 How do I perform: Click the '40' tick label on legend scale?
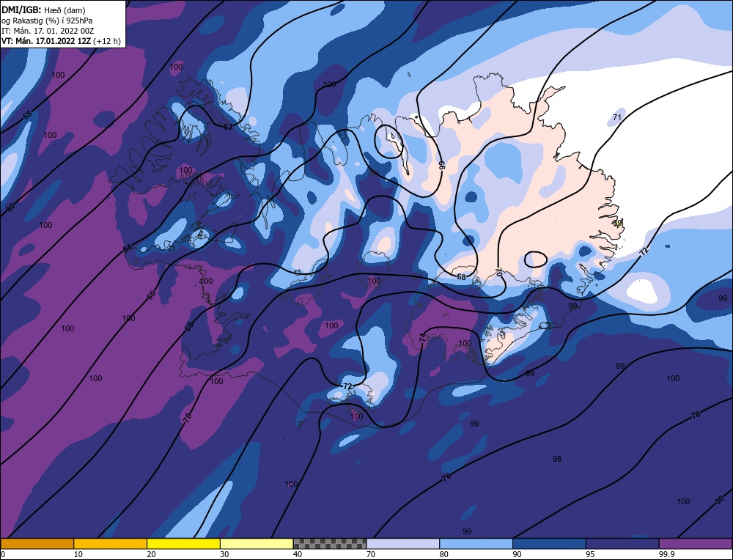298,554
